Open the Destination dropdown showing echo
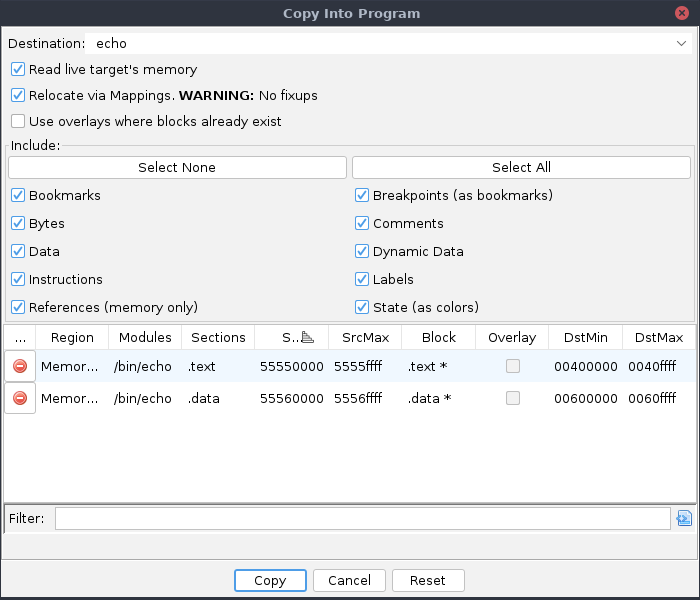700x600 pixels. coord(390,44)
